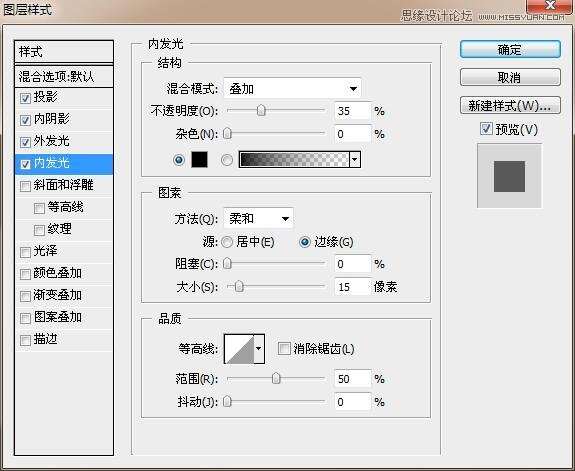Click the 抖动 jitter value field
This screenshot has height=471, width=575.
[x=352, y=402]
